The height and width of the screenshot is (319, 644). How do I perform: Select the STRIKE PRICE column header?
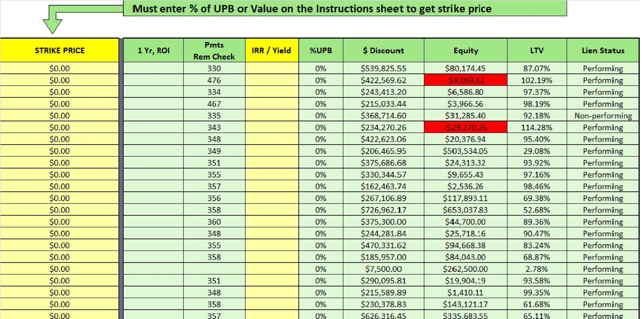coord(60,51)
